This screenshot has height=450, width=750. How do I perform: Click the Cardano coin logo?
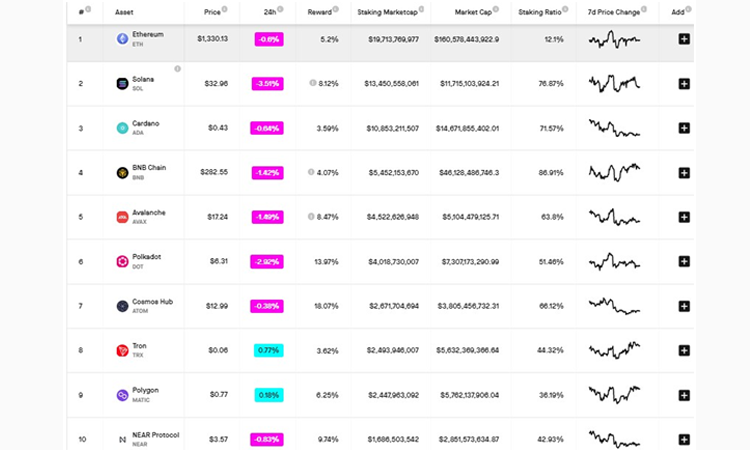pyautogui.click(x=122, y=128)
